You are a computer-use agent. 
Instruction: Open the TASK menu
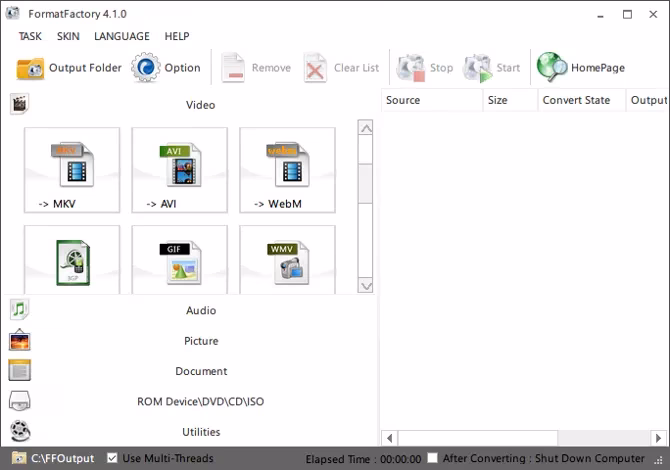coord(30,36)
